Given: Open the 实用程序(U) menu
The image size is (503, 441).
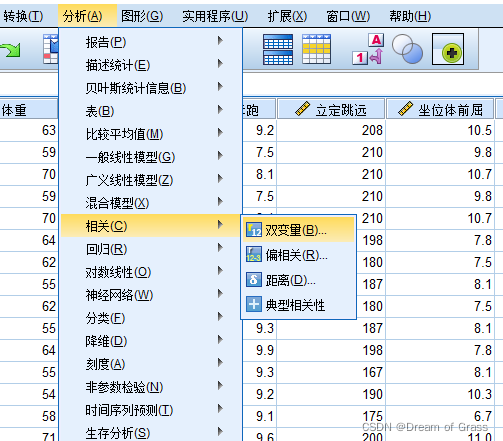Looking at the screenshot, I should pos(215,16).
